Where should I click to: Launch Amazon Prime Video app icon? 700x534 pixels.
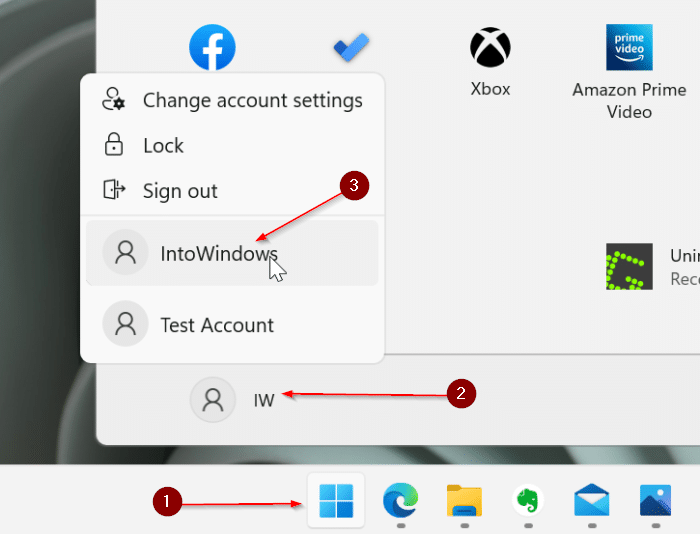tap(629, 47)
